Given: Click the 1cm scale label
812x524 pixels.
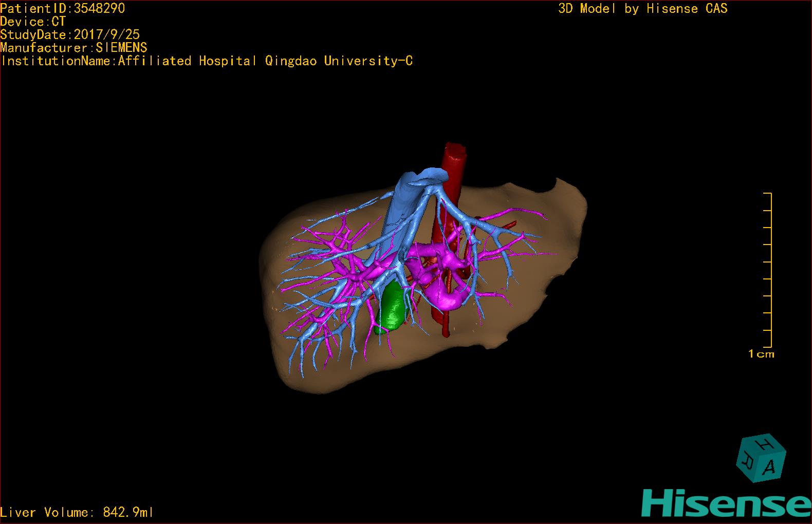Looking at the screenshot, I should tap(761, 354).
